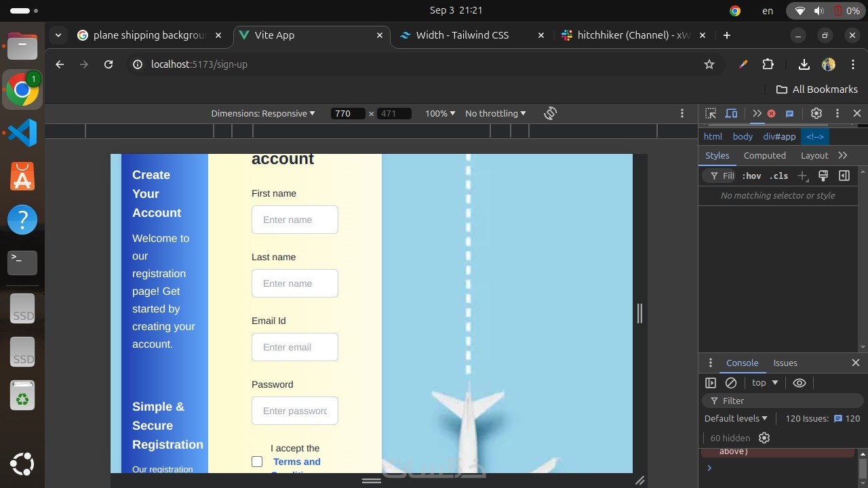Open device toolbar more options menu
This screenshot has height=488, width=868.
pyautogui.click(x=682, y=113)
